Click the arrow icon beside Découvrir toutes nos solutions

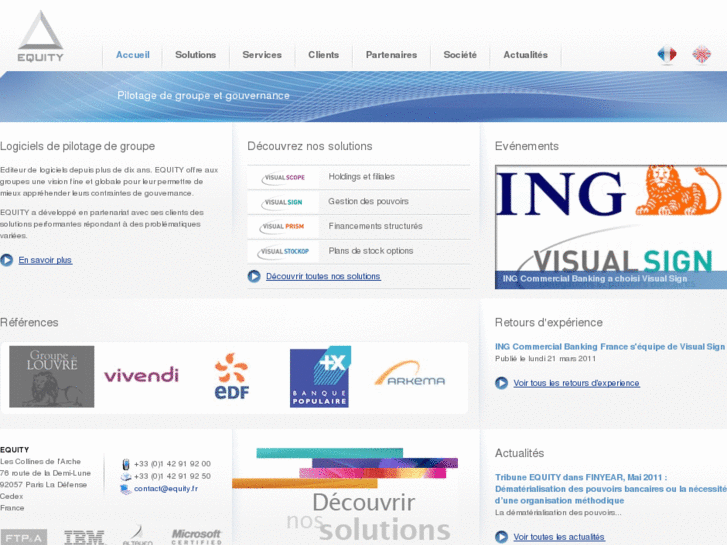point(254,276)
